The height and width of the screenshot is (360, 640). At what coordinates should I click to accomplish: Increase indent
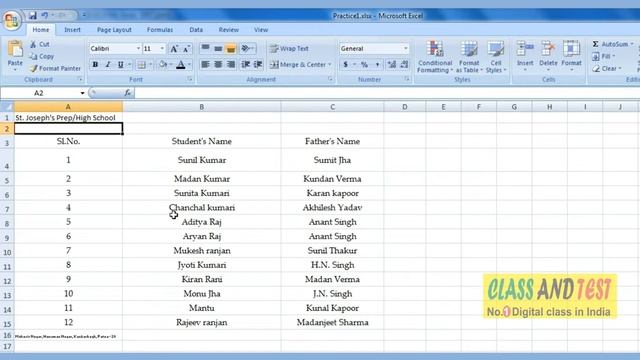tap(258, 64)
